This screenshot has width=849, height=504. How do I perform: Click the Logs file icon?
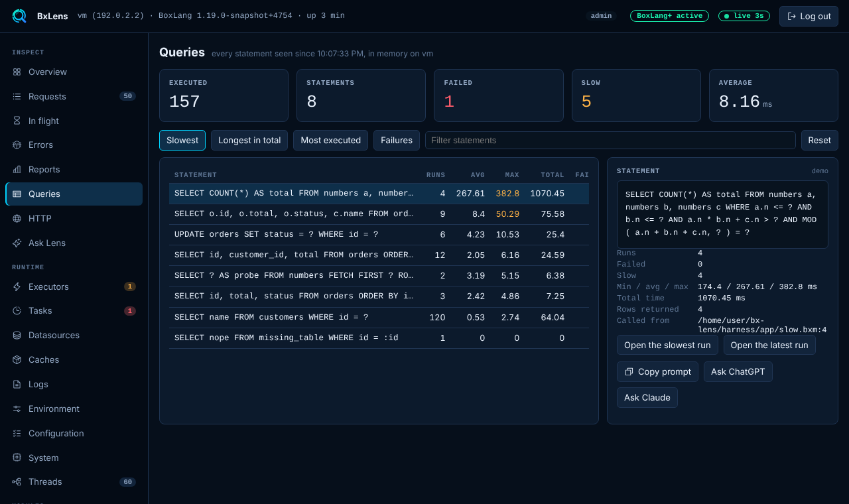pyautogui.click(x=17, y=384)
